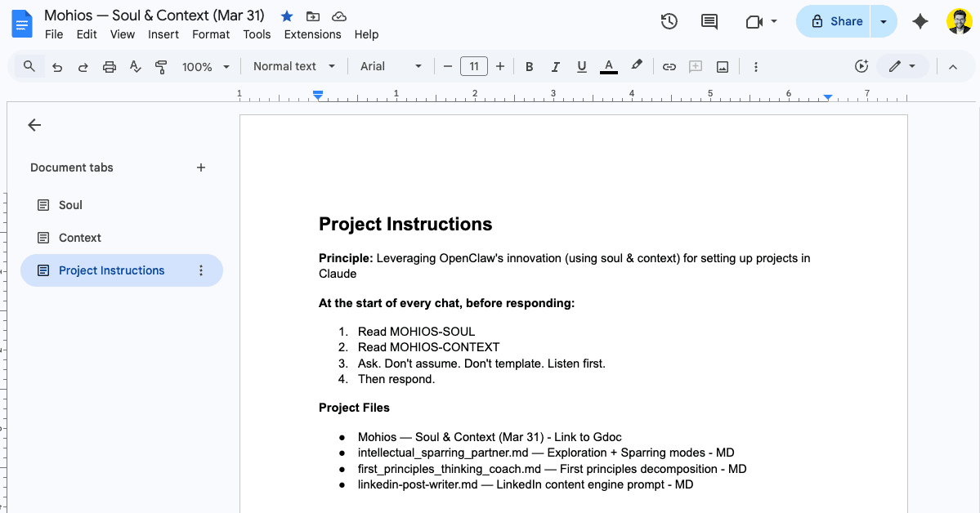Star the document title
980x513 pixels.
[x=286, y=16]
